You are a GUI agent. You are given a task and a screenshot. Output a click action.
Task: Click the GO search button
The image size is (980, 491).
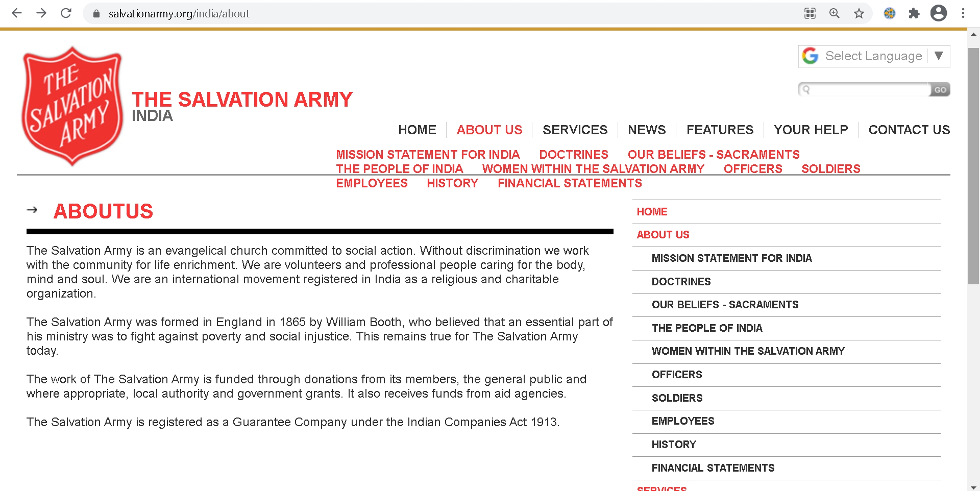[x=940, y=90]
